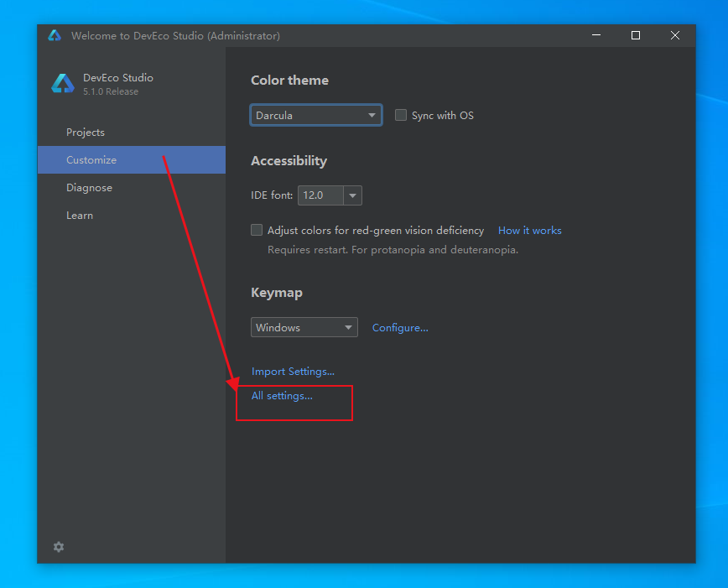Enable the Sync with OS checkbox
This screenshot has height=588, width=728.
(401, 116)
